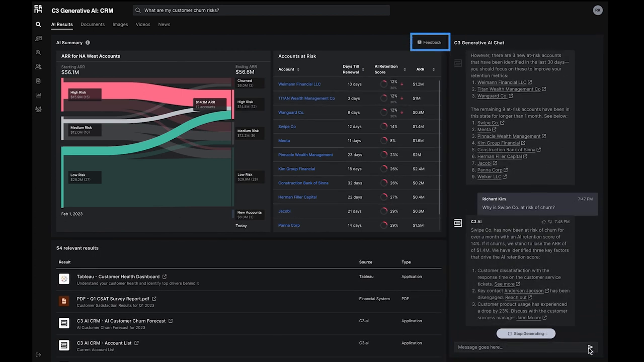Sort table by ARR column
The height and width of the screenshot is (362, 644).
pyautogui.click(x=433, y=69)
